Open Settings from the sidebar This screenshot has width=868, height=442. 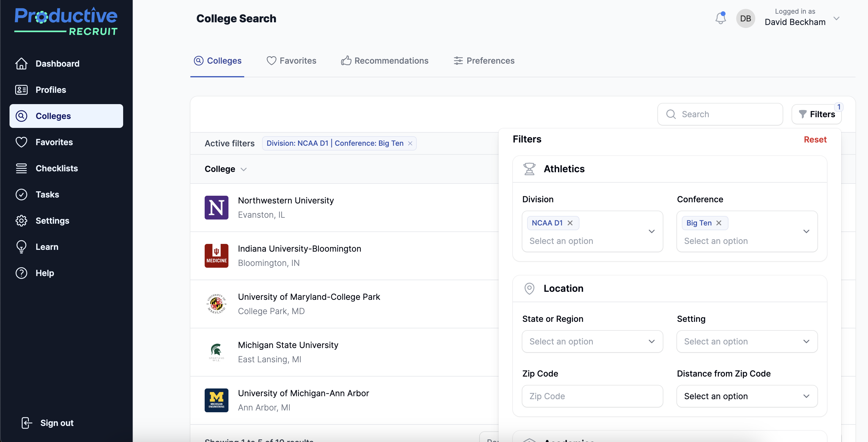[52, 221]
